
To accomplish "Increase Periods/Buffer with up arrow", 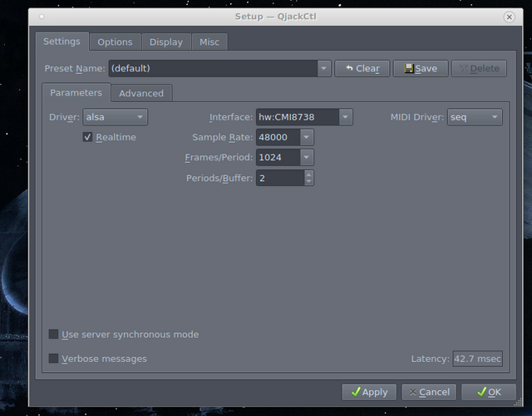I will pyautogui.click(x=308, y=174).
